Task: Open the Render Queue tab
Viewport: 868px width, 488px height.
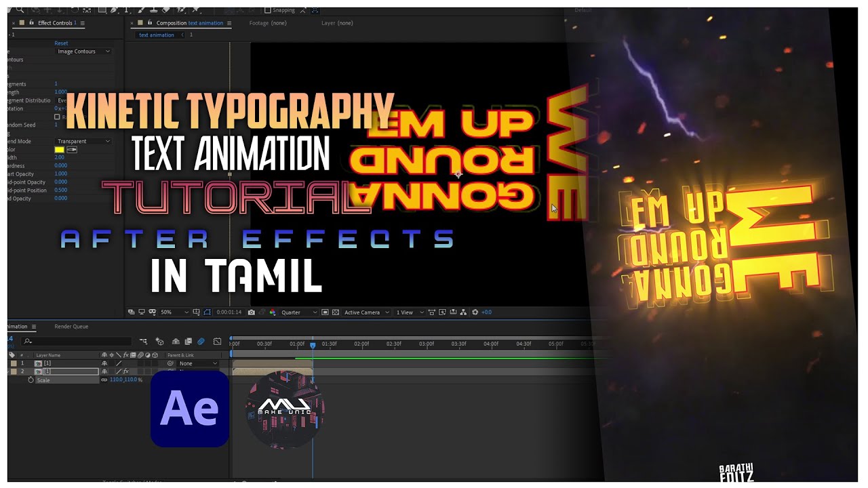Action: pos(71,327)
